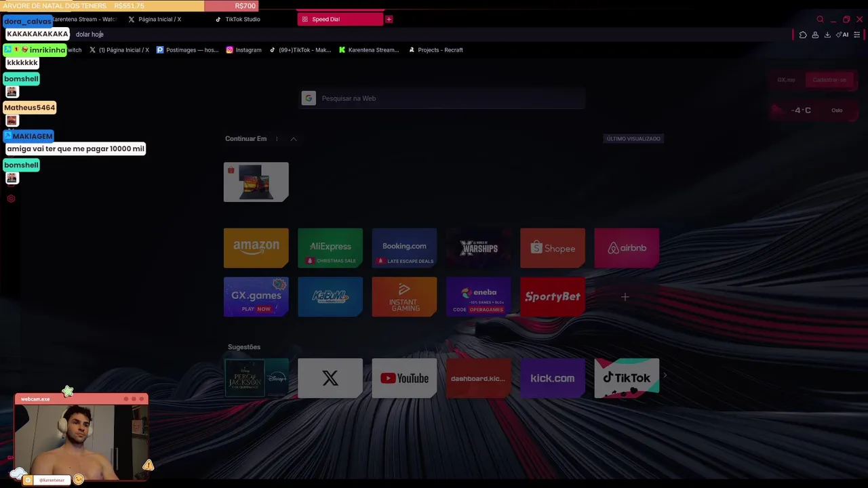Open the YouTube suggestion tile
This screenshot has height=488, width=868.
pos(404,378)
